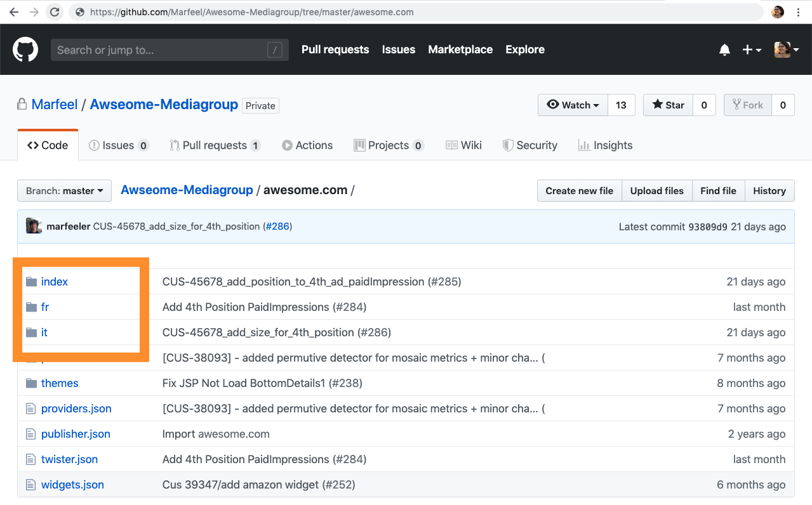
Task: Open the notifications bell
Action: (724, 49)
